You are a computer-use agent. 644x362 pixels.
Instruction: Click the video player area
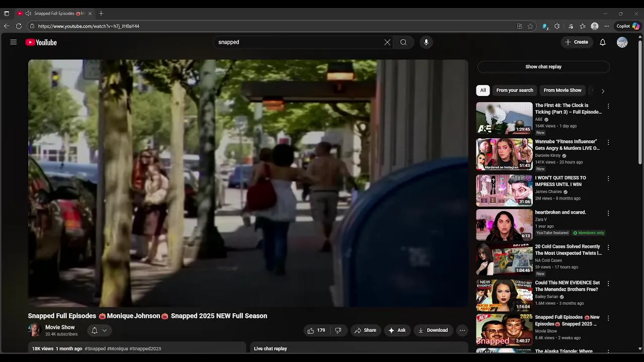click(x=248, y=183)
